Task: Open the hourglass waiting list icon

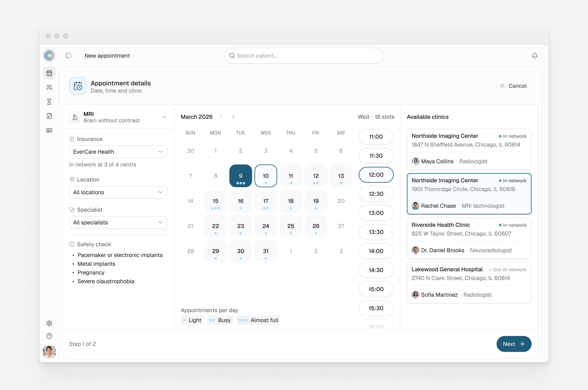Action: (x=49, y=102)
